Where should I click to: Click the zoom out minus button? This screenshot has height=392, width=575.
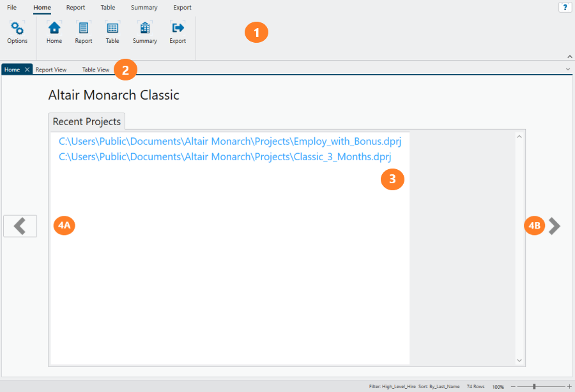click(x=513, y=386)
